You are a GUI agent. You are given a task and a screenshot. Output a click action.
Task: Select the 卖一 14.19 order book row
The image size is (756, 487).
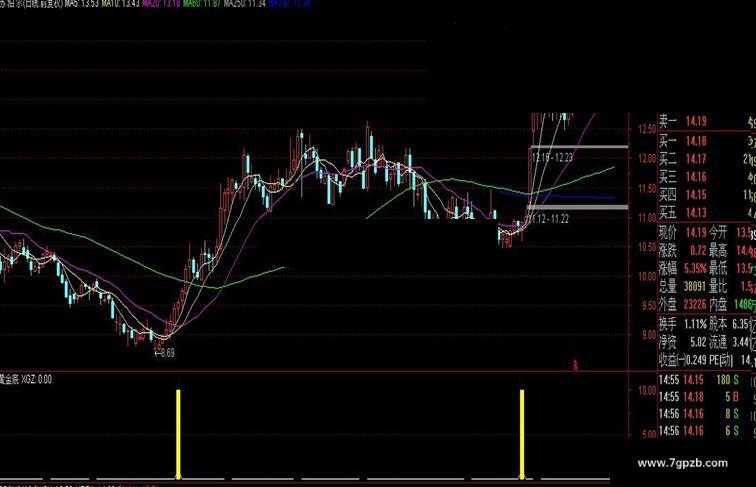pos(707,122)
